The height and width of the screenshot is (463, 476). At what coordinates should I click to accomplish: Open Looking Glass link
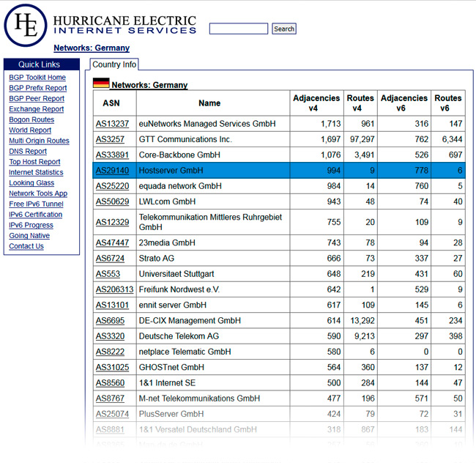[x=31, y=182]
